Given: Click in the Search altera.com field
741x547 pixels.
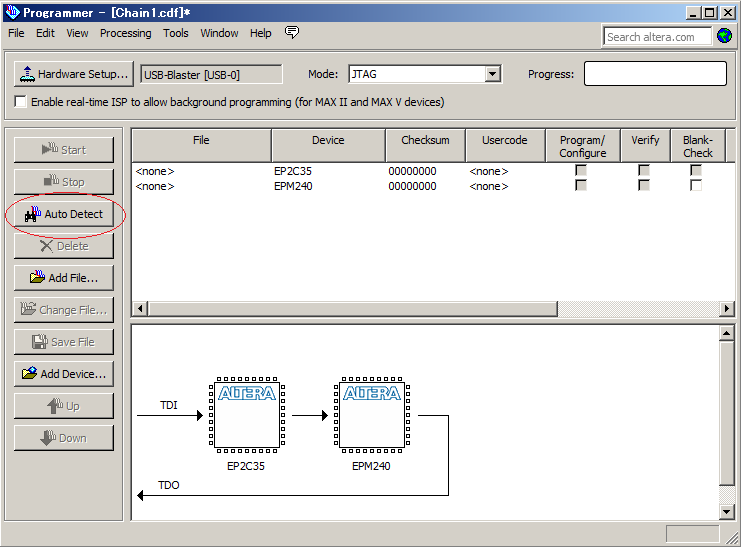Looking at the screenshot, I should (x=657, y=37).
